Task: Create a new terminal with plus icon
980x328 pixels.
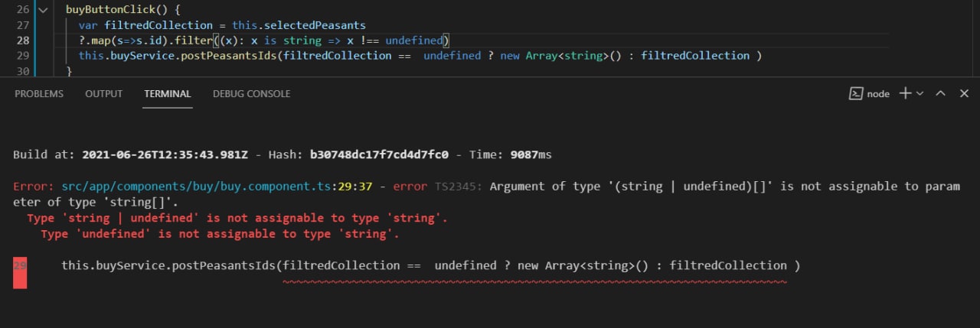Action: [x=905, y=93]
